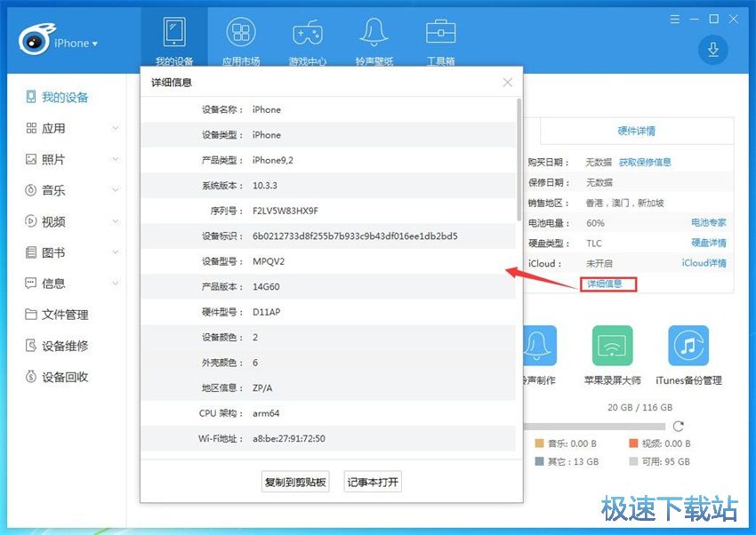Image resolution: width=756 pixels, height=535 pixels.
Task: Select region info ZP/A value
Action: point(262,387)
